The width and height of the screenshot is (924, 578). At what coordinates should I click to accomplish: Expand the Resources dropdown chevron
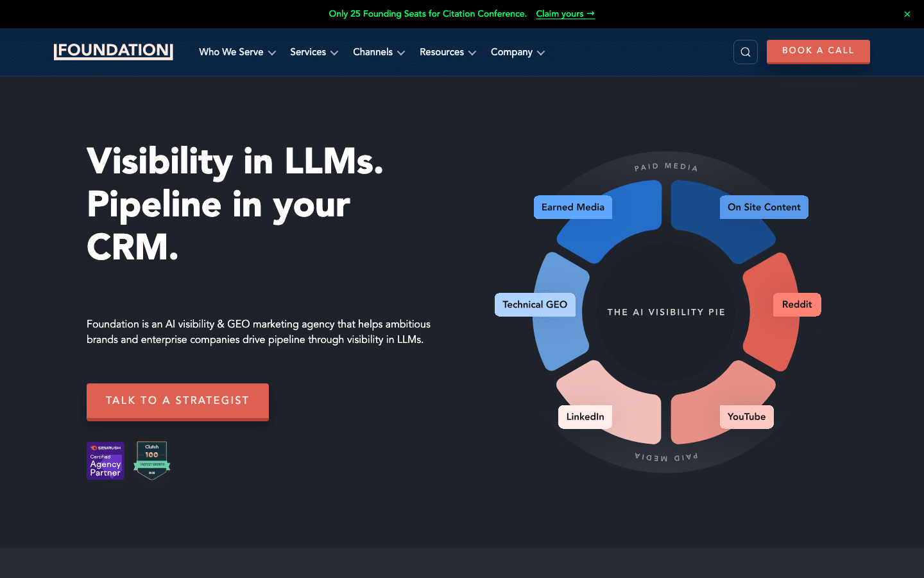[x=472, y=53]
